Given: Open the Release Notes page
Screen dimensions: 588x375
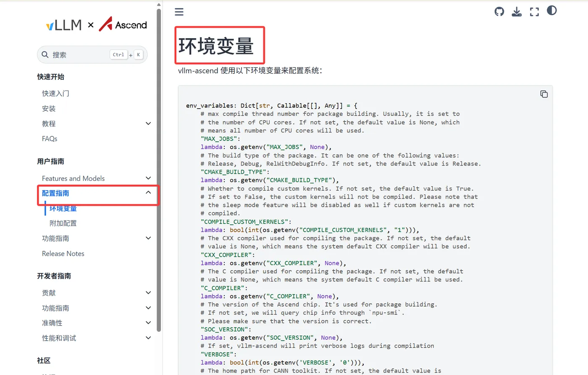Looking at the screenshot, I should click(x=63, y=253).
